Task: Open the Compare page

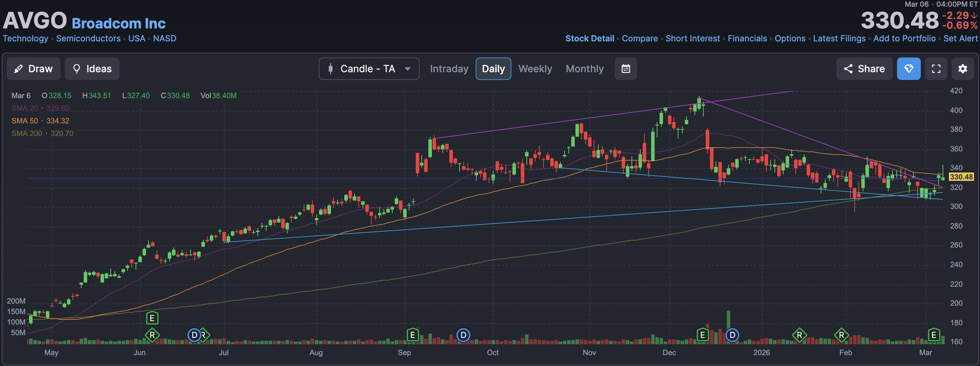Action: pos(640,39)
